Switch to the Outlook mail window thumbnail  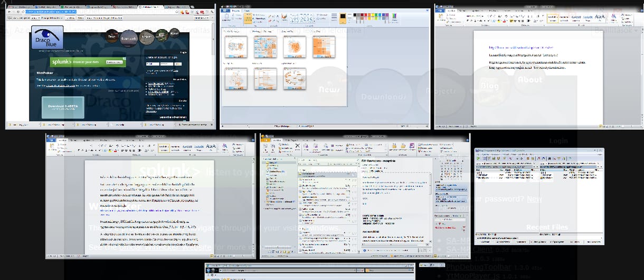[364, 196]
